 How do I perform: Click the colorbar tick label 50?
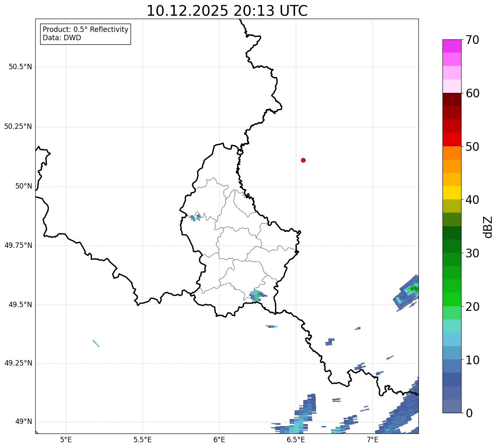click(472, 147)
